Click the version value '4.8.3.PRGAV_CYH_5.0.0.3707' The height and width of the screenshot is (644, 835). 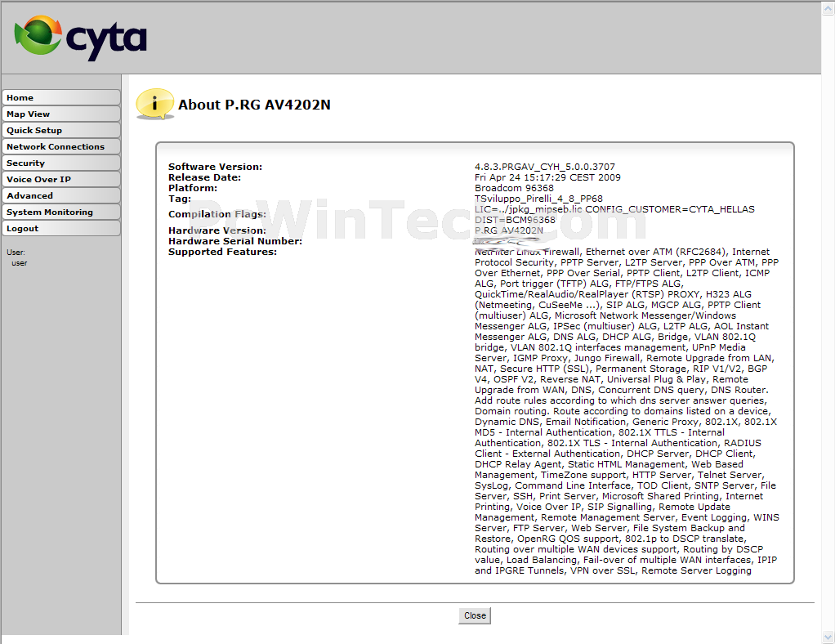tap(545, 167)
